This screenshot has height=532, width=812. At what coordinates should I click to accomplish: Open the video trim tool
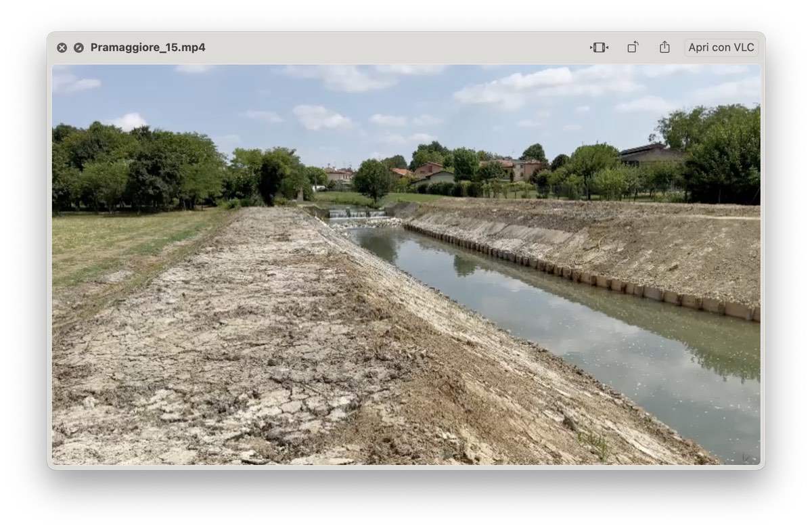(599, 47)
